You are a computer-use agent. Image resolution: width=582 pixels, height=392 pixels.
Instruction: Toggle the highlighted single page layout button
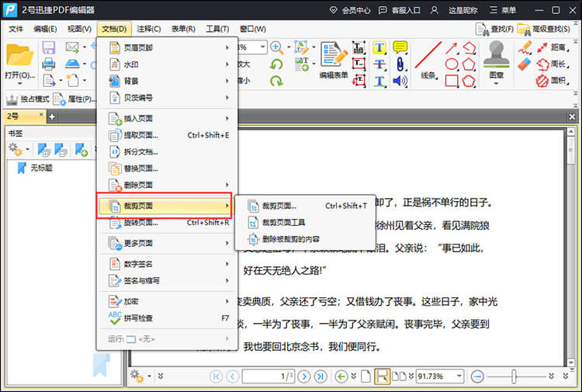pyautogui.click(x=382, y=376)
